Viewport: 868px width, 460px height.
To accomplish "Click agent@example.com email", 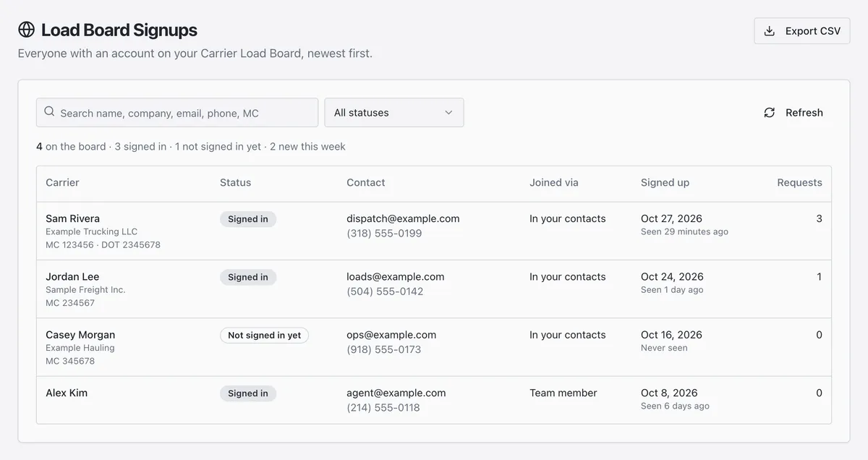I will 396,393.
